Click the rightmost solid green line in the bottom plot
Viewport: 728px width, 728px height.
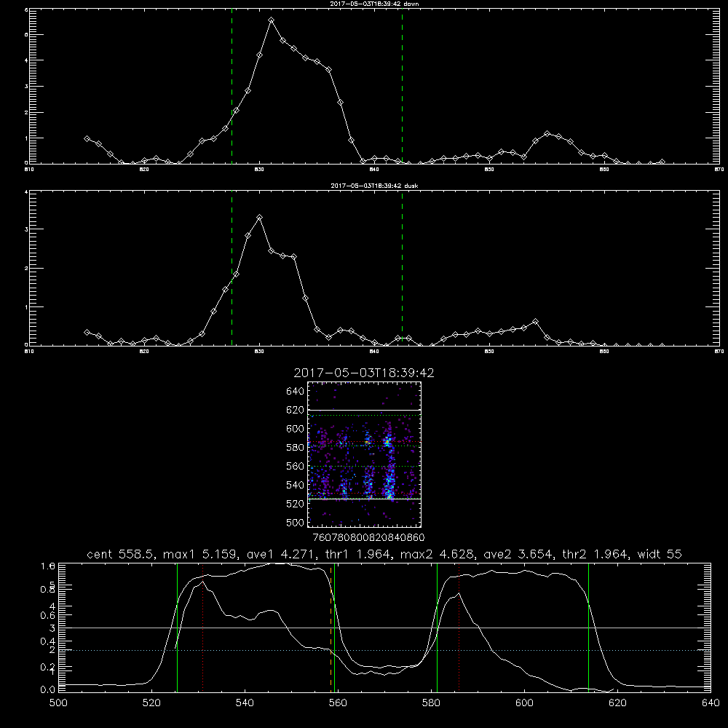coord(588,628)
